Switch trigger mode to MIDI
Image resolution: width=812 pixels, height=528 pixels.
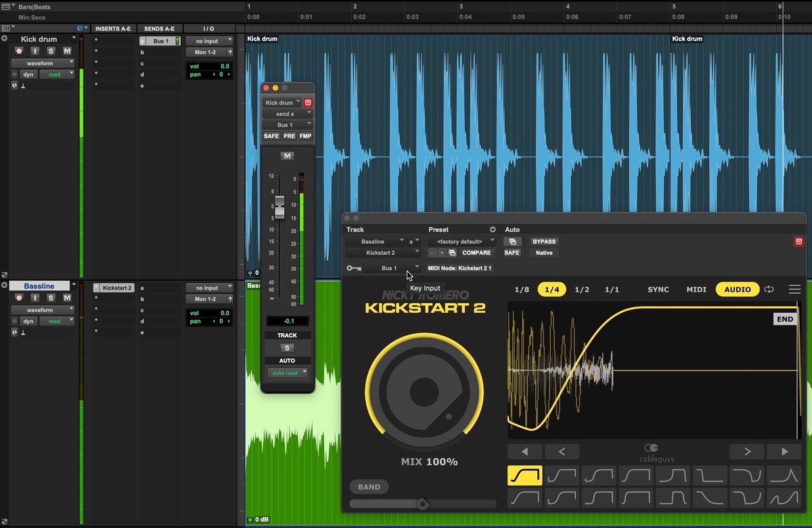[696, 290]
